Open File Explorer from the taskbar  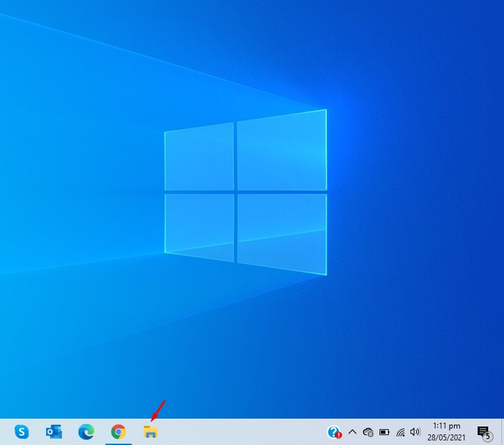[x=150, y=432]
